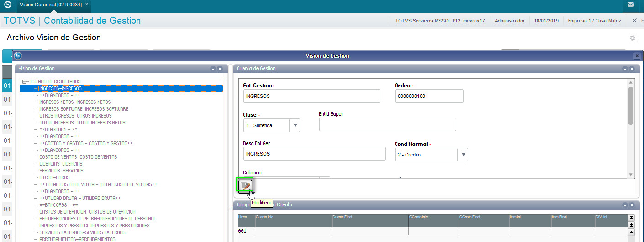This screenshot has width=644, height=242.
Task: Close the Vision Gerencial tab with its X
Action: 87,5
